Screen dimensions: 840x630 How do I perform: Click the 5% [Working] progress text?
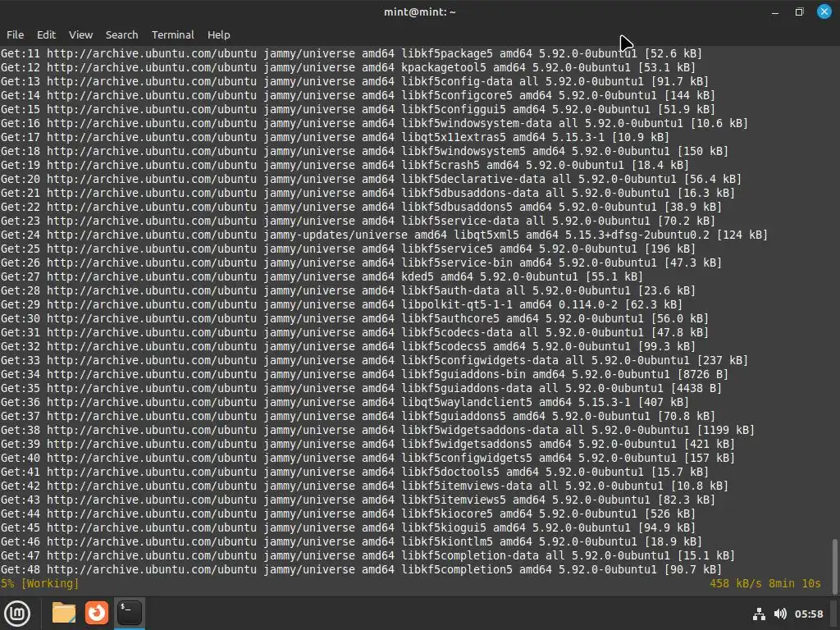pos(39,583)
